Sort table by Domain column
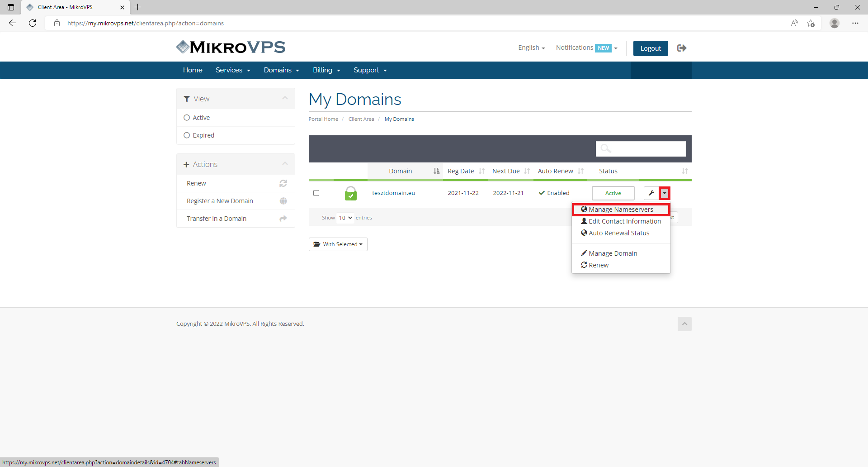The height and width of the screenshot is (467, 868). (405, 171)
